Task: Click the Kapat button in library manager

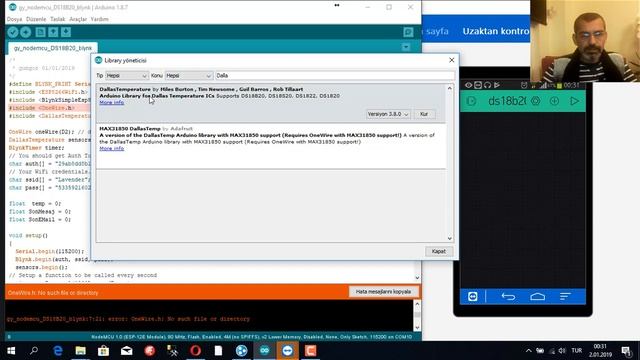Action: point(439,251)
